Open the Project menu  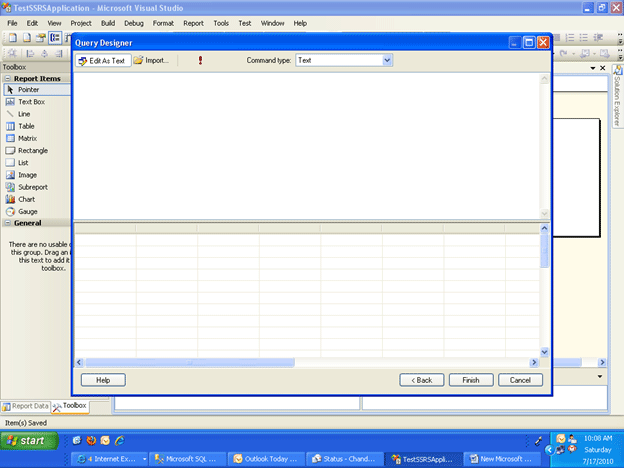click(81, 23)
